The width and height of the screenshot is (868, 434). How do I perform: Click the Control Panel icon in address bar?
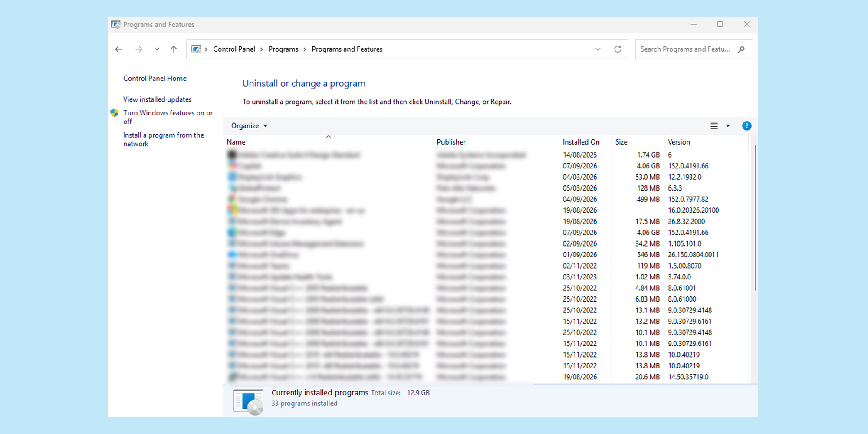pos(196,49)
